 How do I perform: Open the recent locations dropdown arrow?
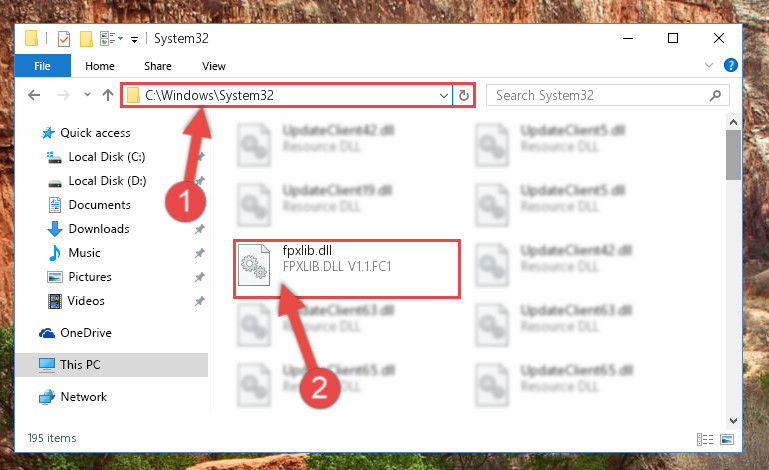87,94
